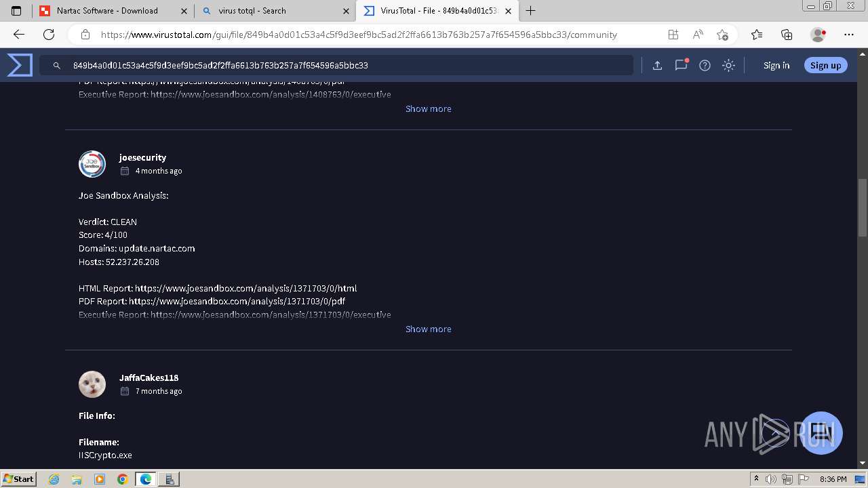Click the Sign in link
Screen dimensions: 868x488
(x=776, y=65)
